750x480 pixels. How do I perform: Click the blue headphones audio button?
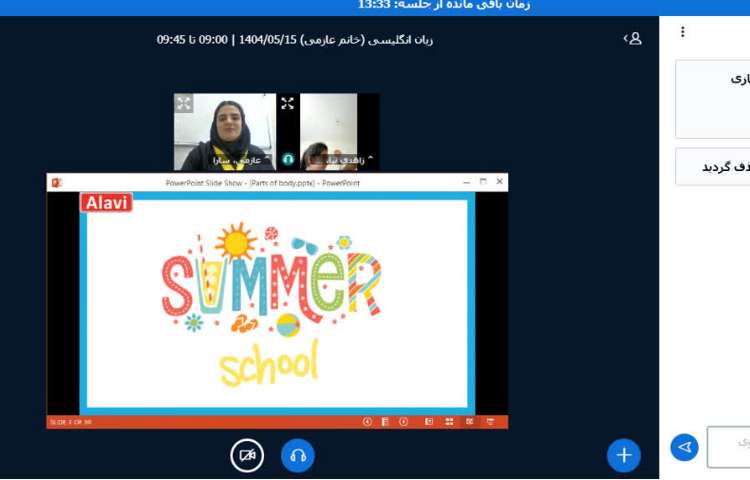click(297, 456)
